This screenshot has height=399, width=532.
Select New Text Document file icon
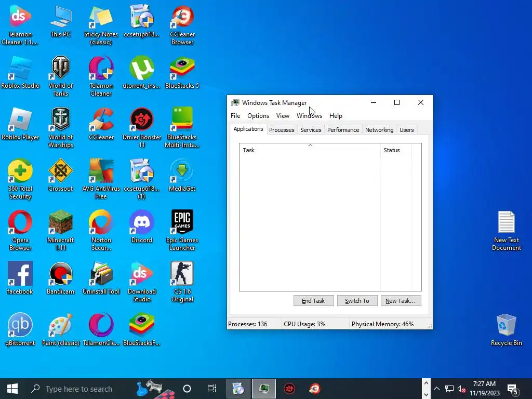(506, 230)
